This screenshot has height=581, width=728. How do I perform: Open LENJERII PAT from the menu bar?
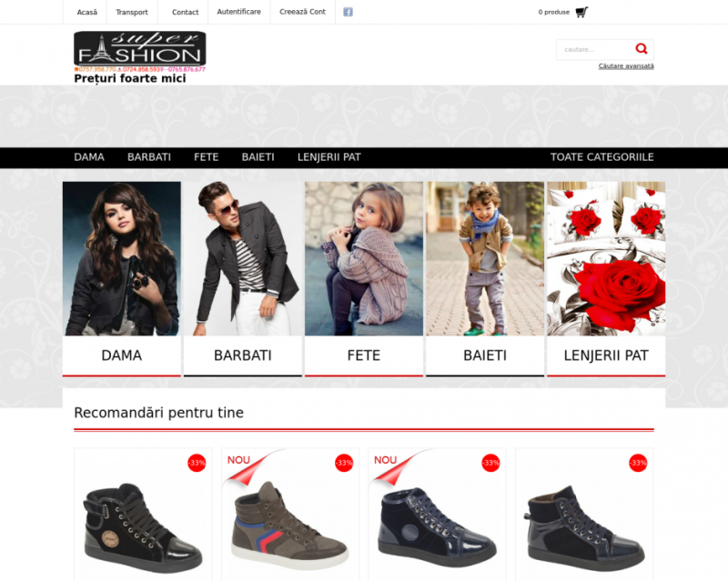click(329, 157)
